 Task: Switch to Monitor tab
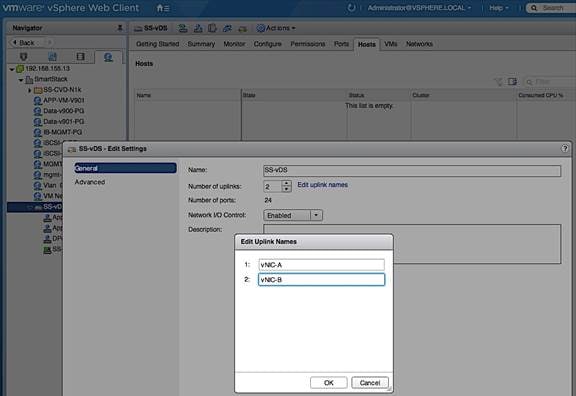(234, 44)
